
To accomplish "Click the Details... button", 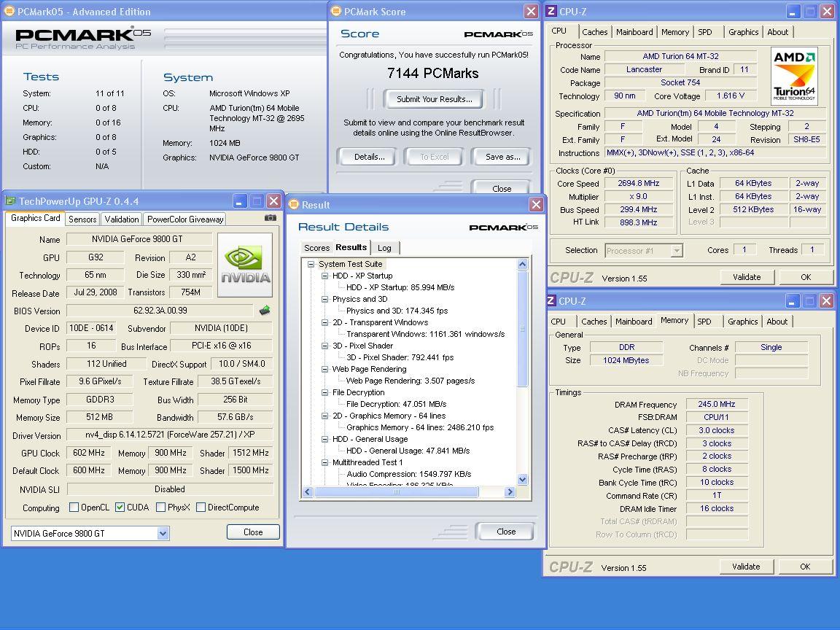I will (369, 157).
